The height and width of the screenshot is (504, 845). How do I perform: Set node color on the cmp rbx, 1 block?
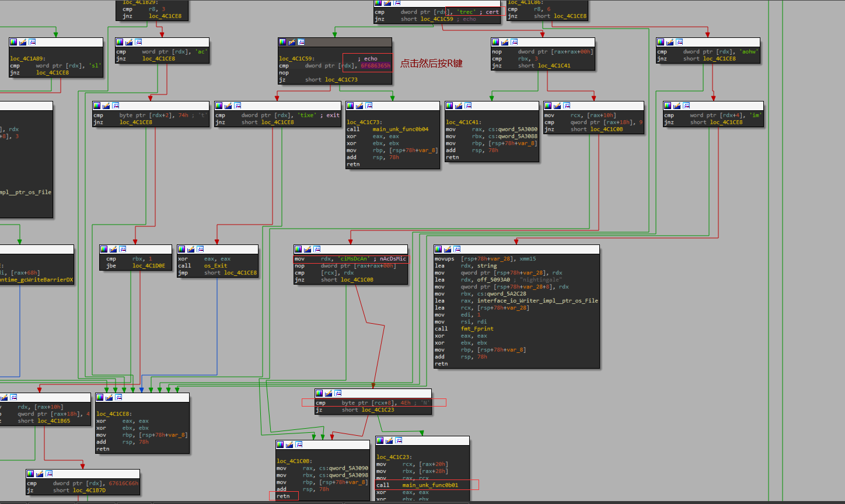(x=104, y=249)
